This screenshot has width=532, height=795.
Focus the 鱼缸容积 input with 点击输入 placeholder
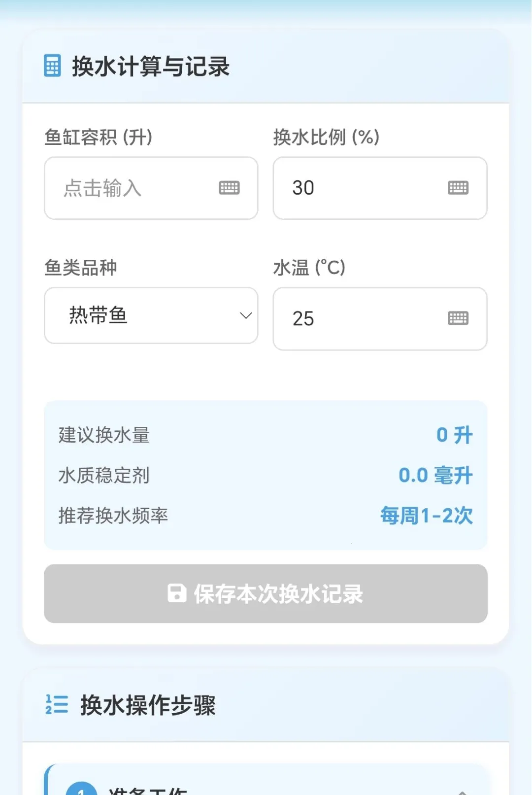(x=151, y=188)
